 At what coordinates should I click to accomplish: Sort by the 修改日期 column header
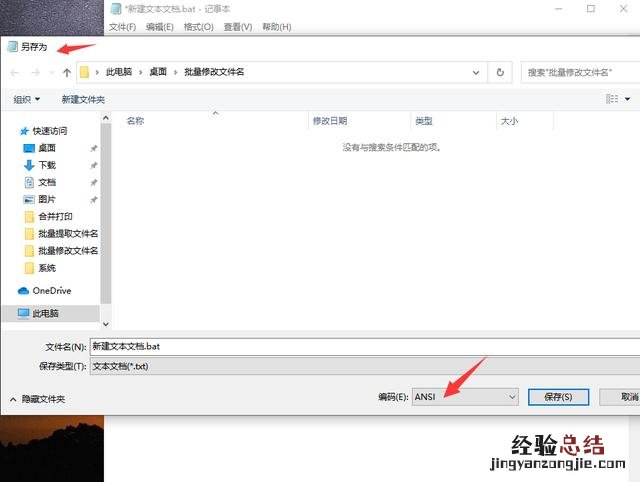tap(330, 121)
